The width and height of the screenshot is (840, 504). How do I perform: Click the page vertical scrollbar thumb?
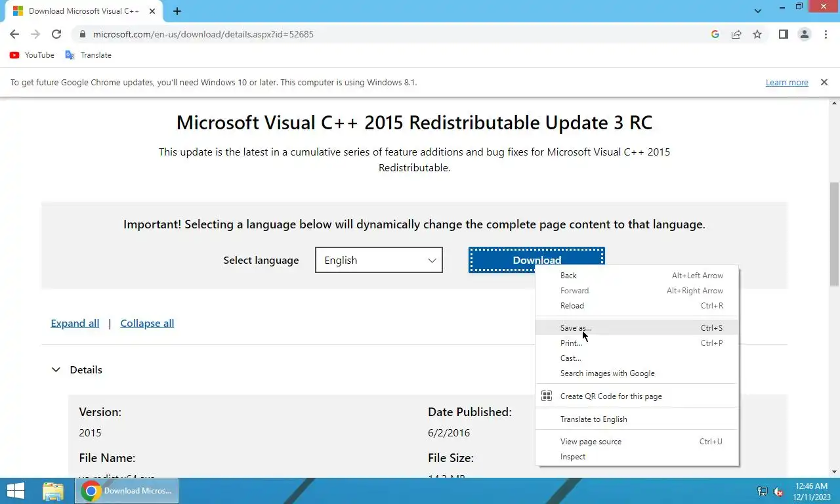[835, 233]
